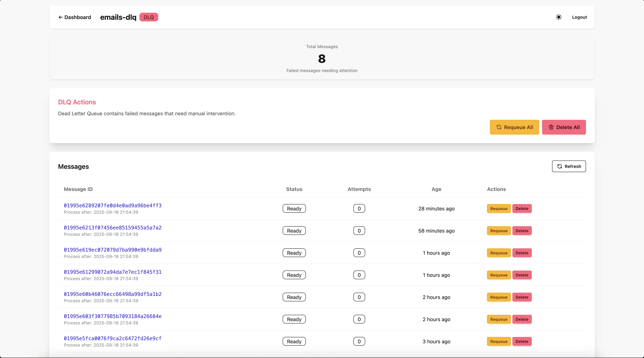The width and height of the screenshot is (644, 358).
Task: Delete the message from 58 minutes ago
Action: [522, 231]
